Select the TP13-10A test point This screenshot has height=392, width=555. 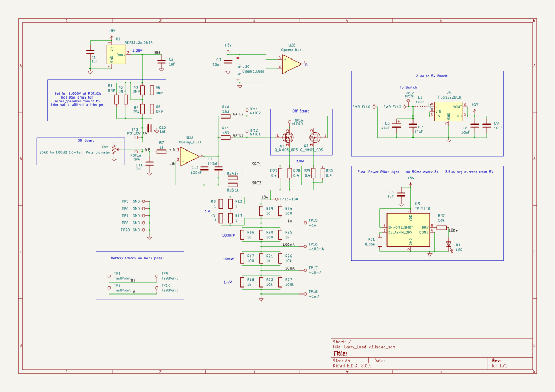click(x=276, y=199)
